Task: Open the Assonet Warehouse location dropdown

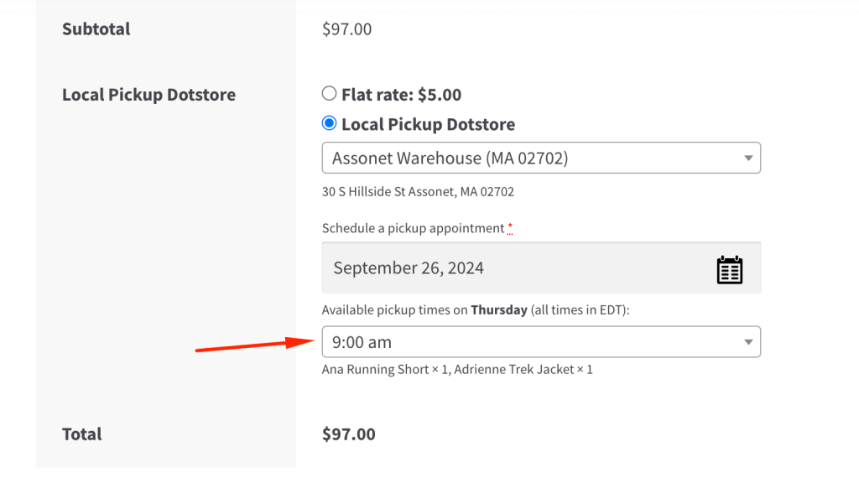Action: pyautogui.click(x=541, y=158)
